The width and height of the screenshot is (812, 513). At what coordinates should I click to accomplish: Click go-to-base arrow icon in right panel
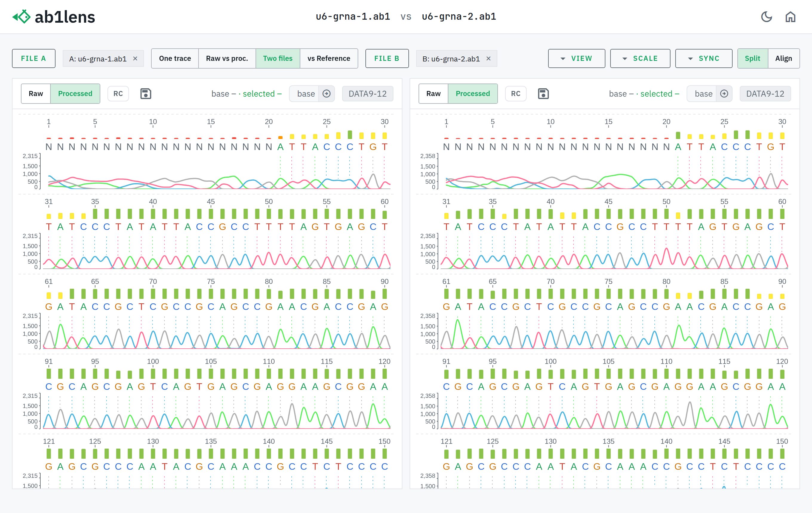[724, 94]
